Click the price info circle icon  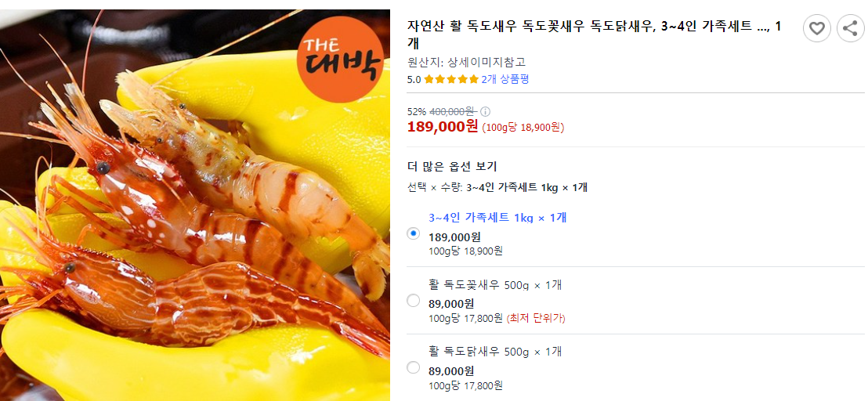coord(486,112)
